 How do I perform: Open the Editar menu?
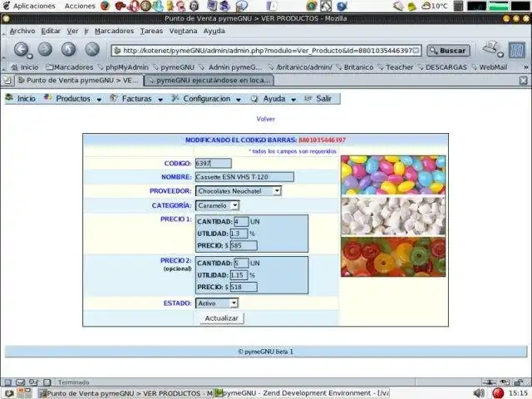(51, 31)
